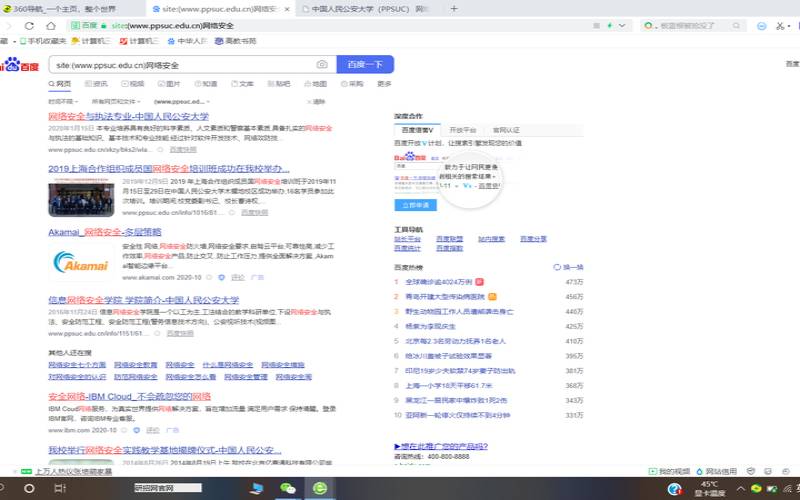Open the address bar dropdown chevron
The height and width of the screenshot is (500, 800).
[622, 26]
